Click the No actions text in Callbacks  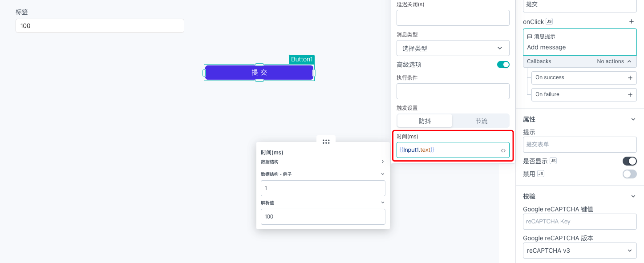610,61
